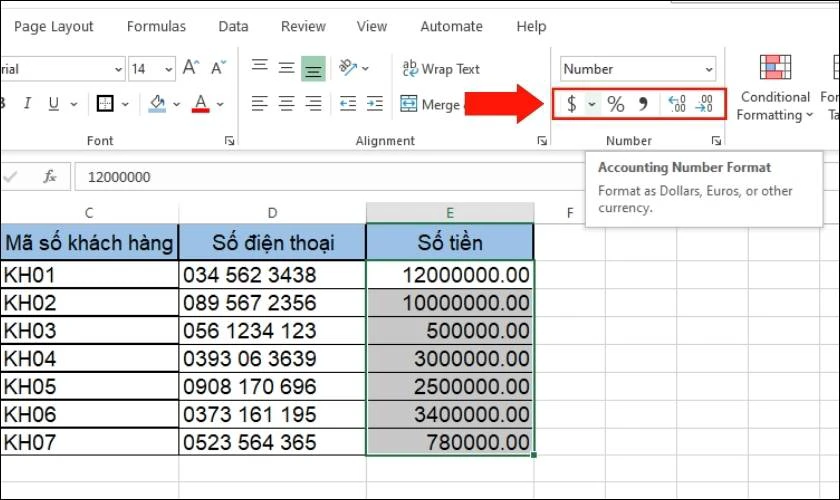Apply Percent Style format
Screen dimensions: 840x500
616,103
